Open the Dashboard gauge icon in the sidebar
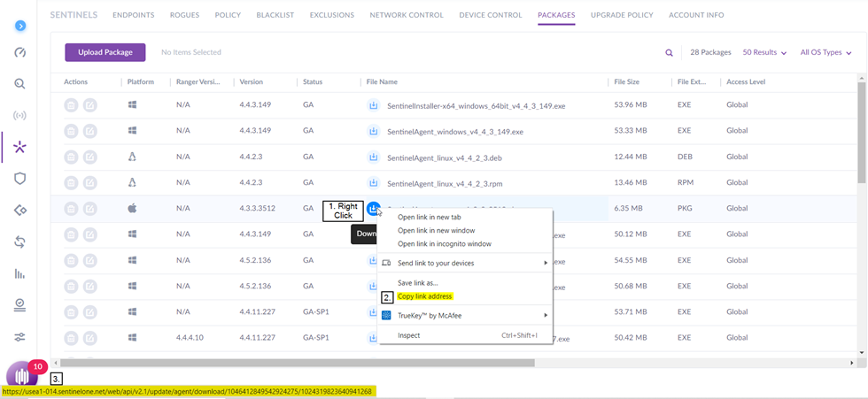Viewport: 868px width, 399px height. coord(19,53)
